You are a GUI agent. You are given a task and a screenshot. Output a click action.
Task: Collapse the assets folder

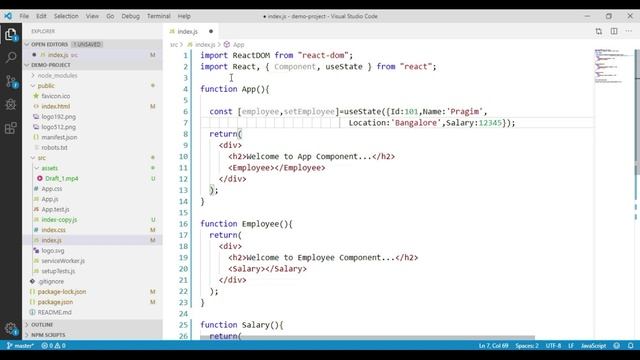49,168
